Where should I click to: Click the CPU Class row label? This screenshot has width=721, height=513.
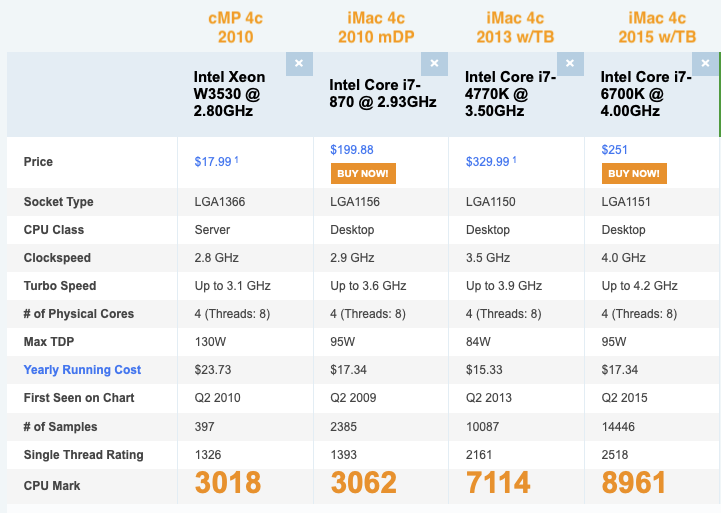[x=54, y=230]
